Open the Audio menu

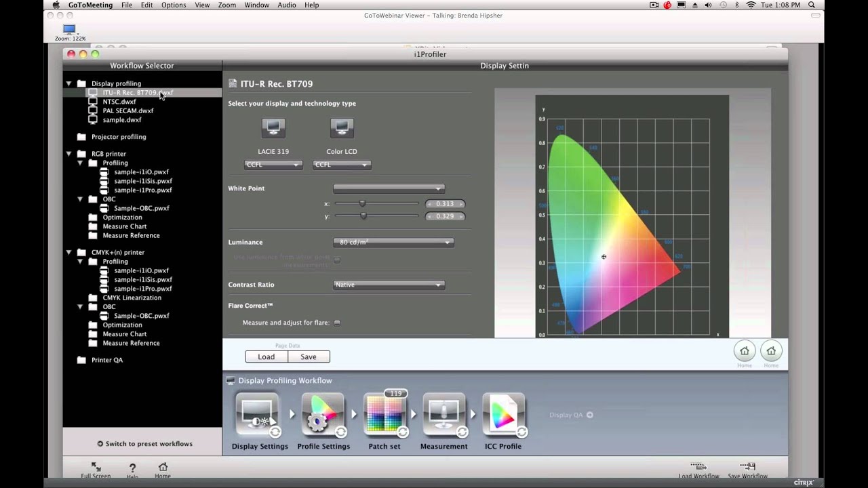point(287,5)
